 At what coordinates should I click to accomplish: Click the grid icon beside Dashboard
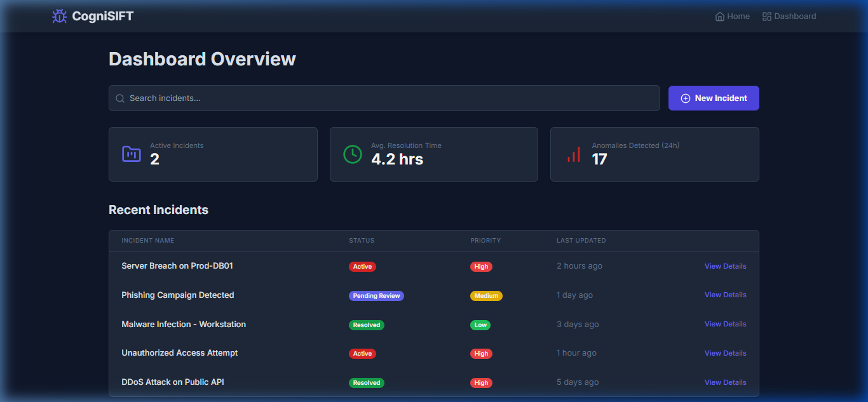click(767, 17)
